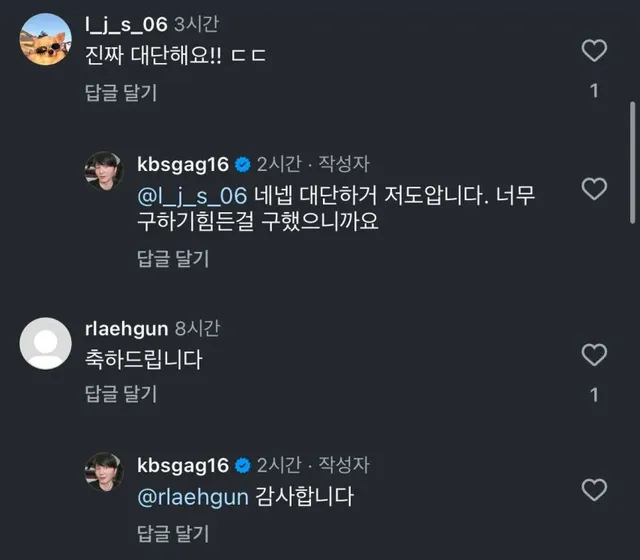
Task: Like the rlaehgun comment
Action: 594,355
